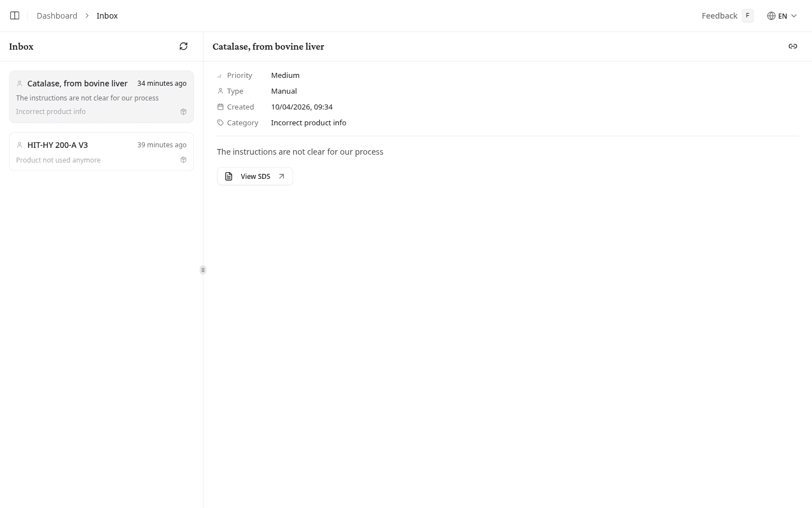Toggle the sidebar panel icon
Screen dimensions: 812x508
point(15,15)
